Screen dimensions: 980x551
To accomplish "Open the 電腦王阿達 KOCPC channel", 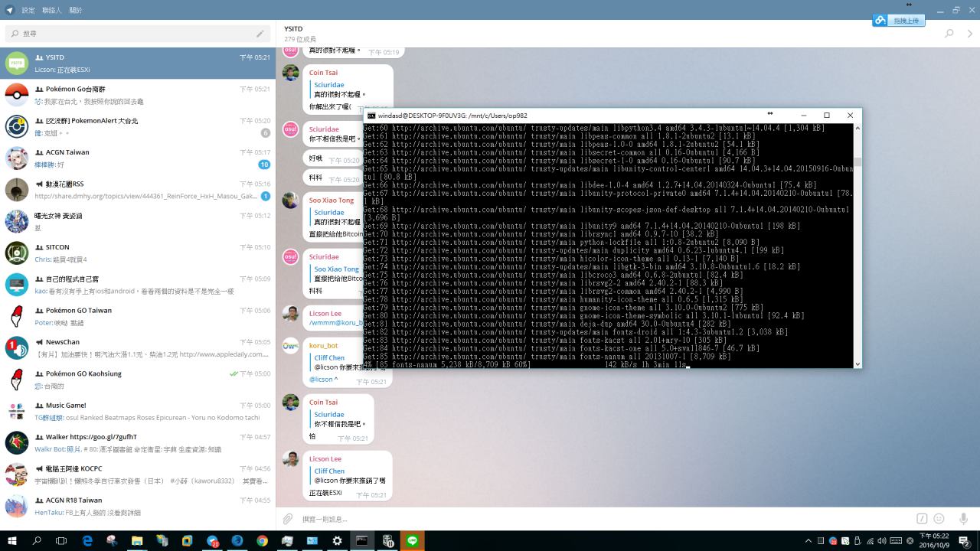I will (x=138, y=474).
